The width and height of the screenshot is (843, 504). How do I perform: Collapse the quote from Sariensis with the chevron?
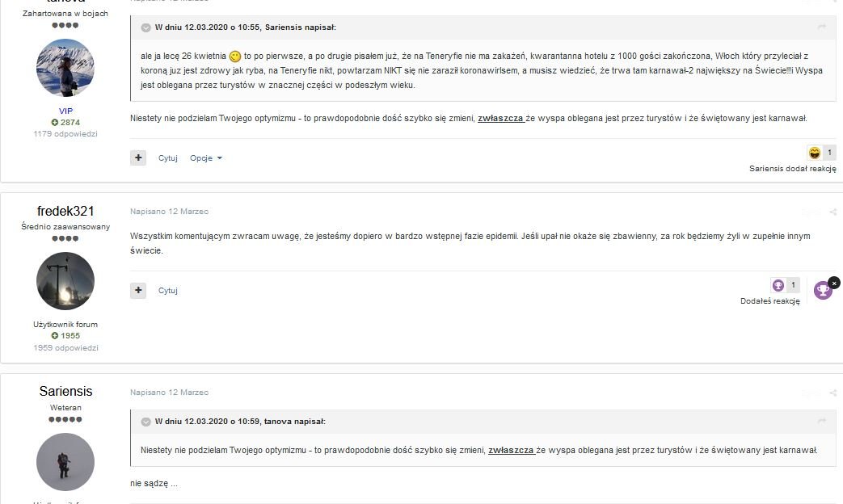[145, 27]
